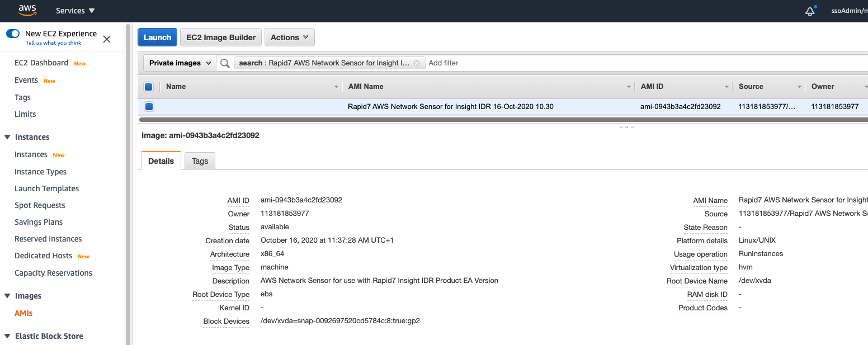Open the Services dropdown menu
Image resolution: width=868 pixels, height=345 pixels.
(x=76, y=11)
